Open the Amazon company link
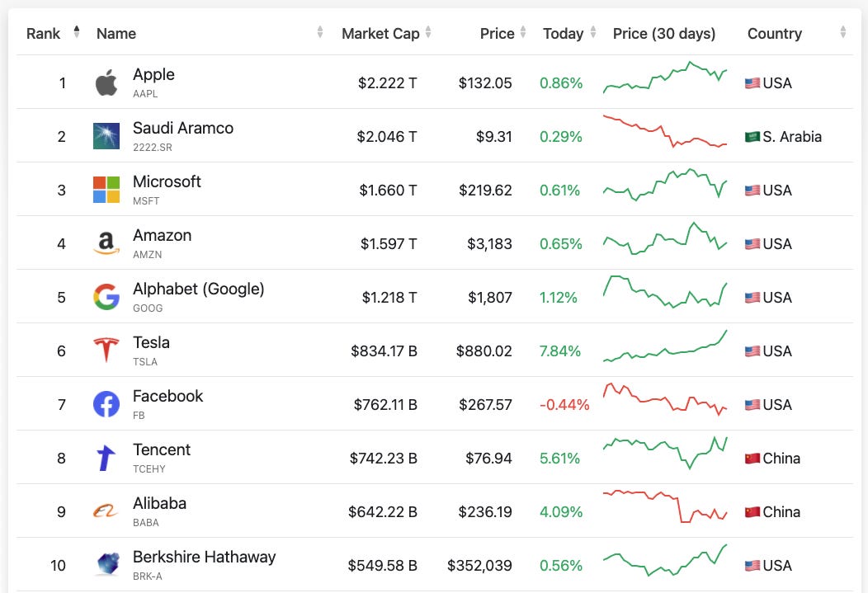The image size is (868, 593). point(162,235)
